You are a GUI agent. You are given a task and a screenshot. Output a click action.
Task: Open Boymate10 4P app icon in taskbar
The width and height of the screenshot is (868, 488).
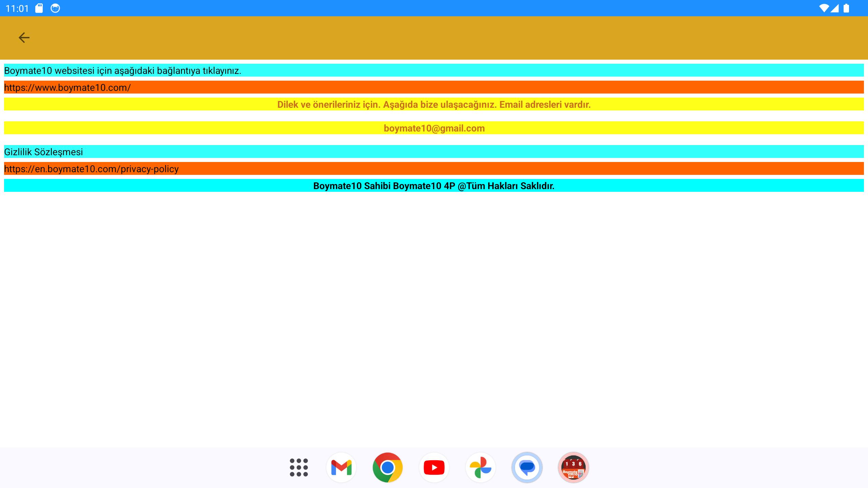[x=573, y=467]
